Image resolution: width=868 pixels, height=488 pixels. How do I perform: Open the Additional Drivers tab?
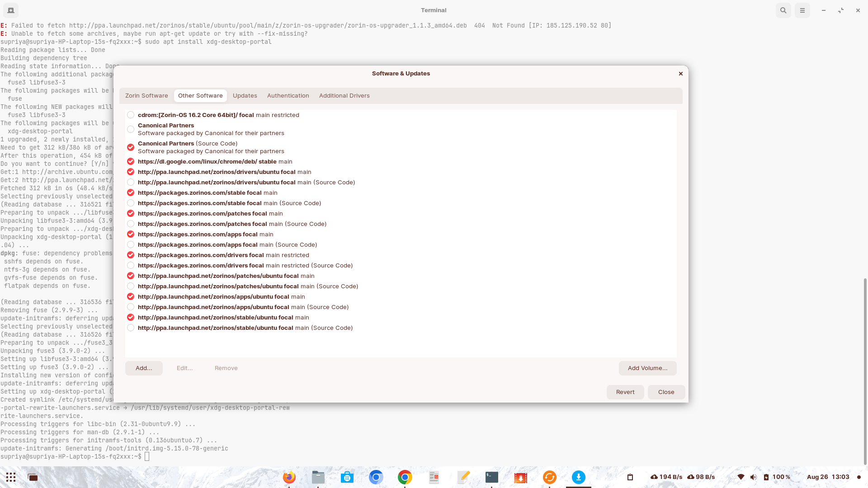[344, 96]
